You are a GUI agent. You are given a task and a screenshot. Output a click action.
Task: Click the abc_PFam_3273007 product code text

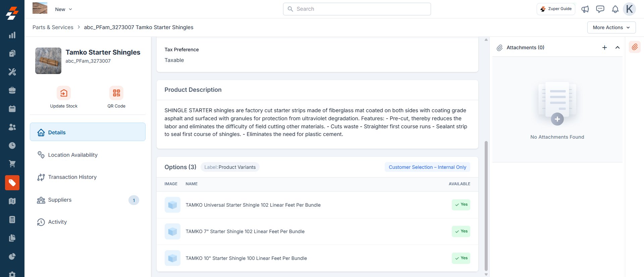[88, 61]
